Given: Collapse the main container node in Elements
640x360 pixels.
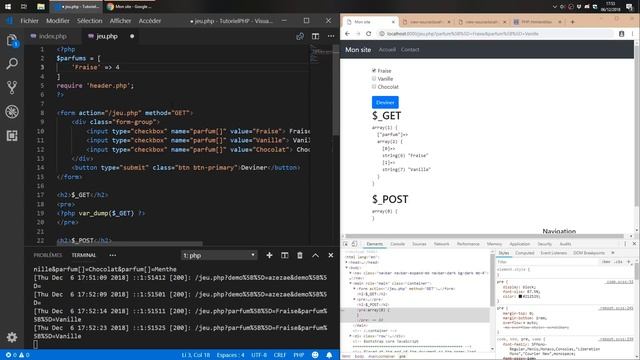Looking at the screenshot, I should click(x=350, y=283).
